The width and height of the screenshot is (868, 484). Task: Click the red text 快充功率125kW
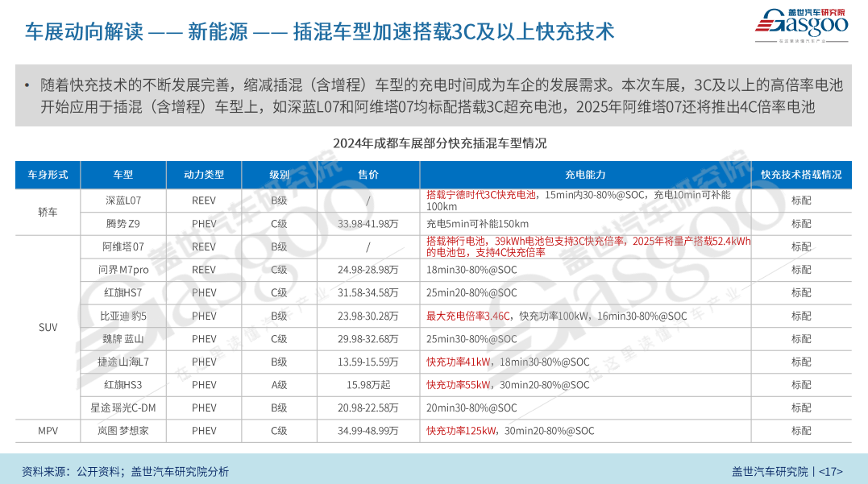coord(461,430)
